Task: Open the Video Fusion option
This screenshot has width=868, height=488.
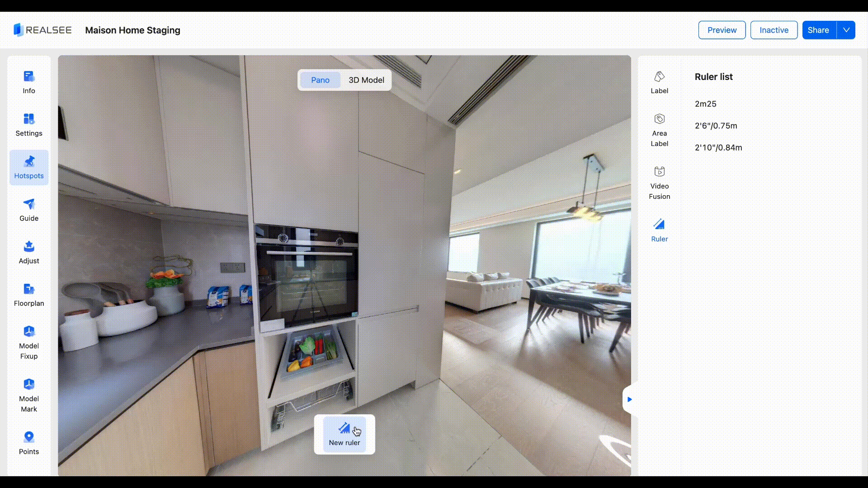Action: pos(659,183)
